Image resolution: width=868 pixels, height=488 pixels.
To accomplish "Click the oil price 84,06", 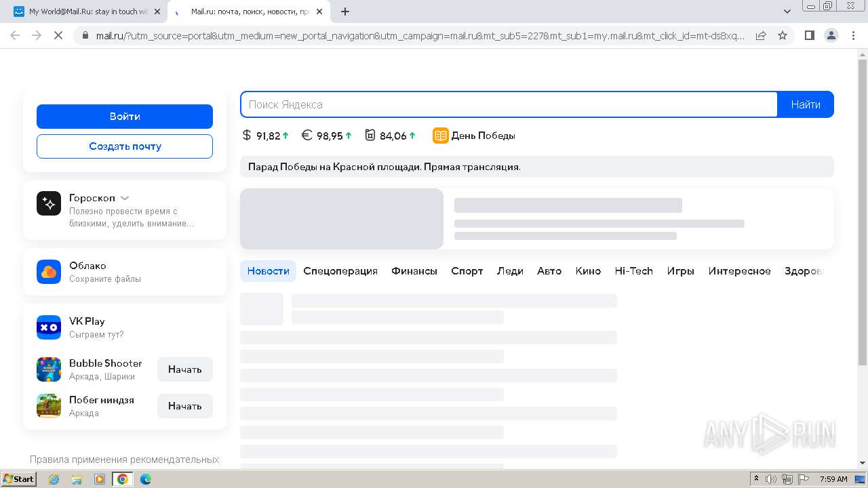I will click(391, 136).
